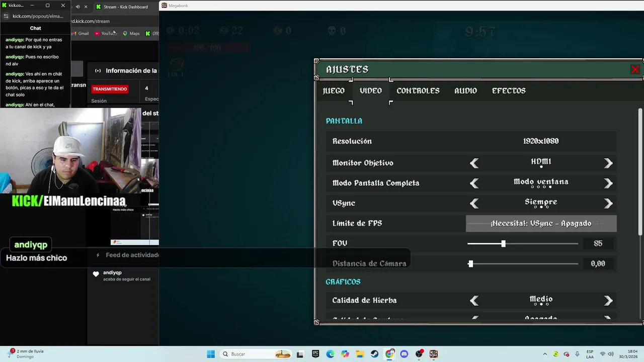
Task: Show hidden system tray icons
Action: pyautogui.click(x=545, y=354)
